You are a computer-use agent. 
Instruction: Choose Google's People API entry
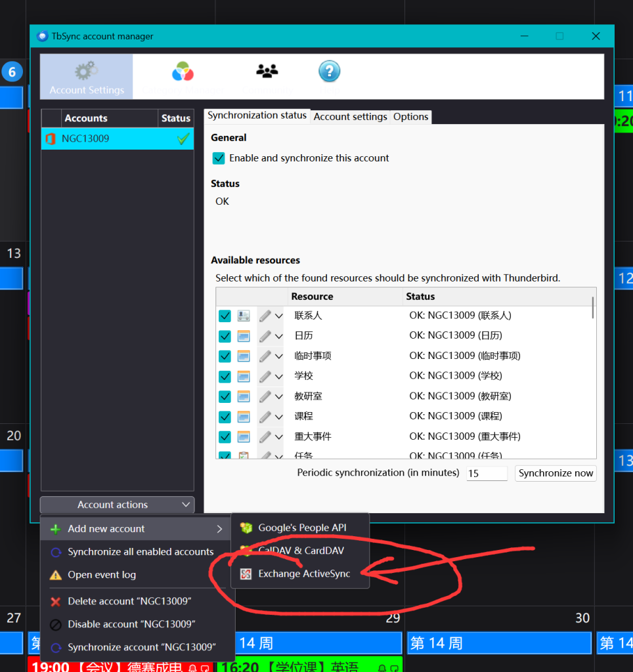(300, 528)
